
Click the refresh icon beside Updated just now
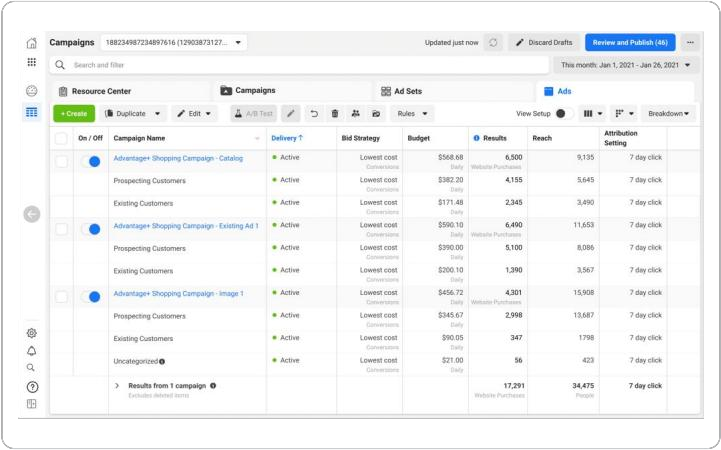point(493,43)
